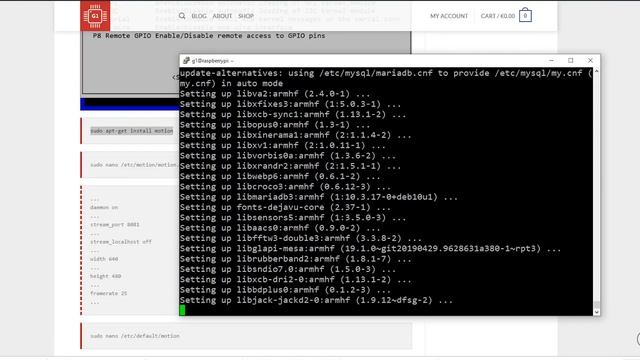Open the CART / €0.00 link
The height and width of the screenshot is (360, 640).
pos(498,16)
